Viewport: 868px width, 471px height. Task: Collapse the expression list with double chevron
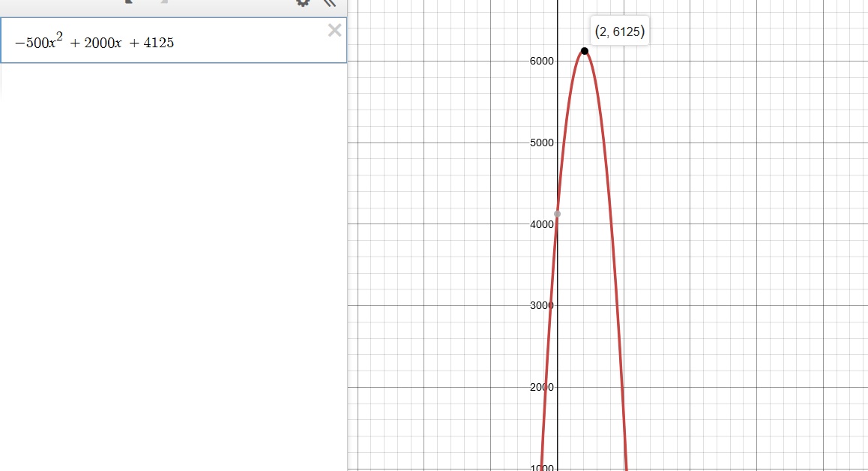(329, 3)
